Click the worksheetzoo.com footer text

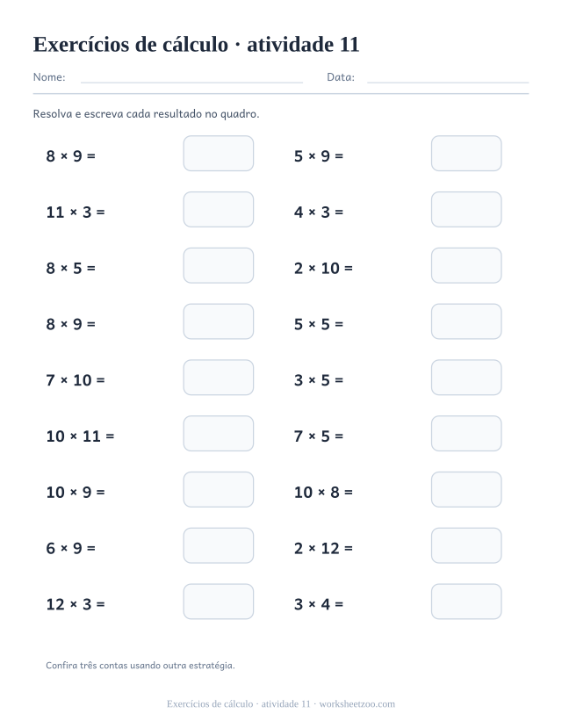pyautogui.click(x=357, y=704)
